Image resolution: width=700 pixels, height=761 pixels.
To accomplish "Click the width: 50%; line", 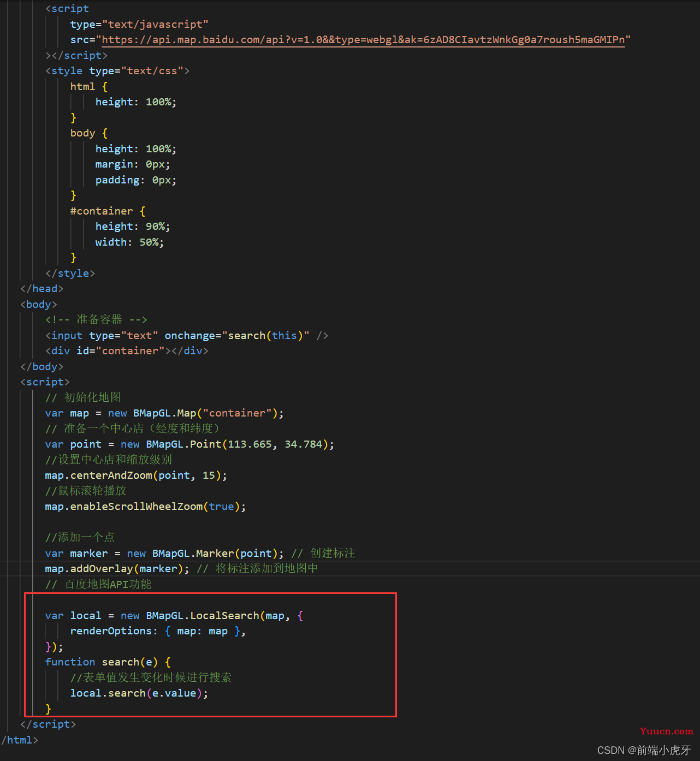I will (x=129, y=242).
